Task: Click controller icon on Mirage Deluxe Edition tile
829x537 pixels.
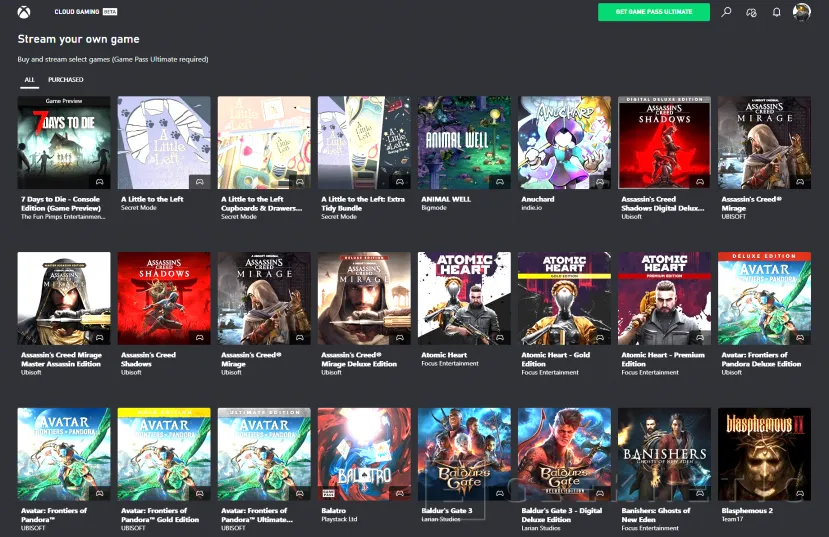Action: click(x=400, y=337)
